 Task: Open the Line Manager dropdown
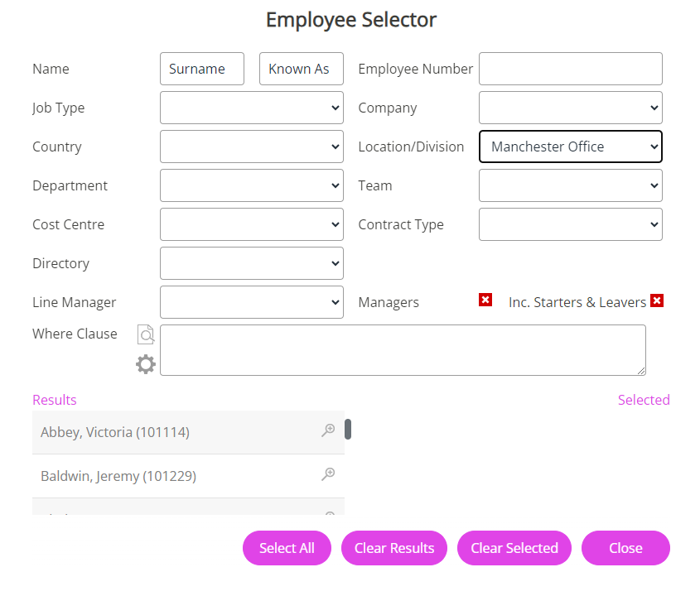[252, 302]
